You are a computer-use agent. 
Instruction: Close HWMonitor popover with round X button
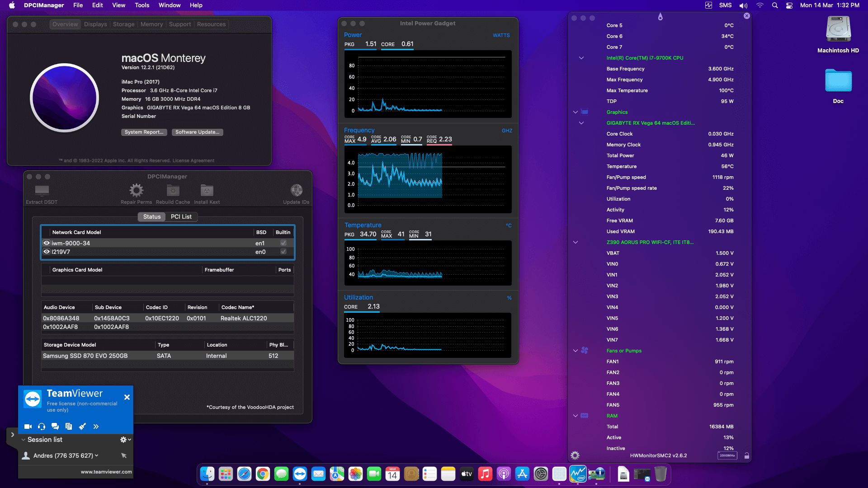coord(747,16)
